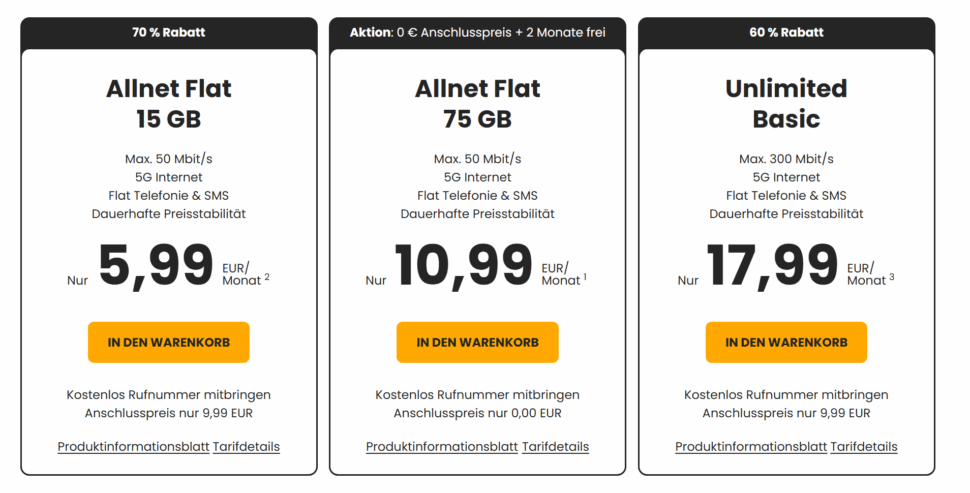Add Allnet Flat 75 GB to the cart
Screen dimensions: 970x493
tap(477, 342)
